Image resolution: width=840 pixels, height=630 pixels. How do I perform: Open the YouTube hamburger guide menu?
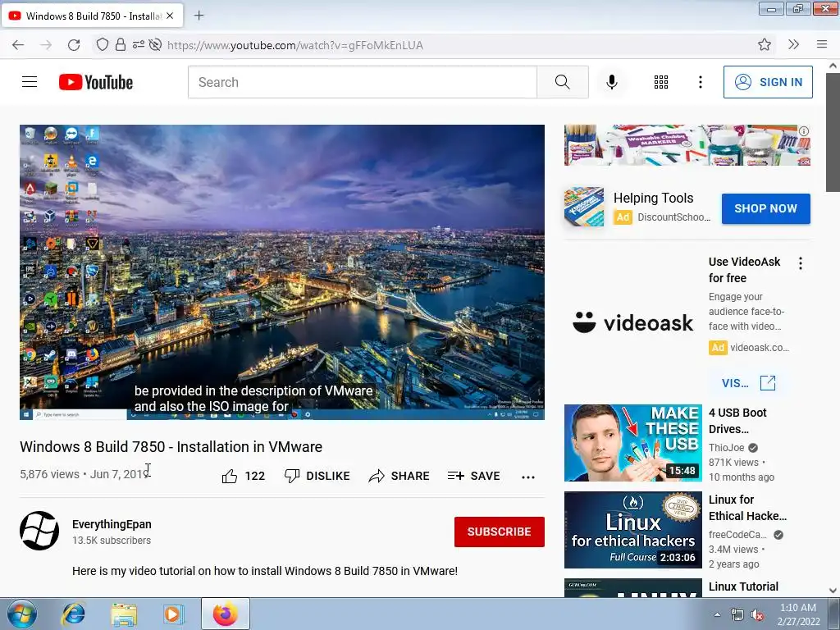30,82
